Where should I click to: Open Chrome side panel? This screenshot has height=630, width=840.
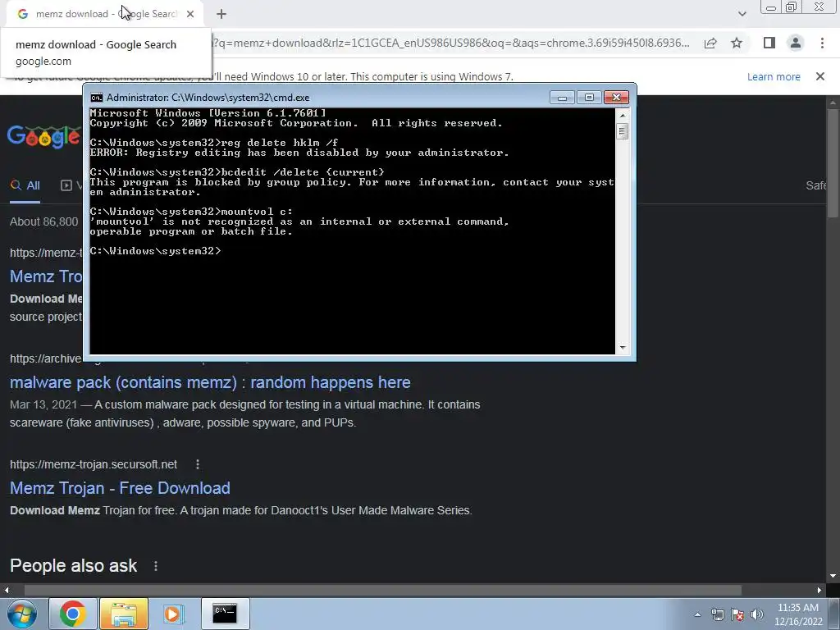pyautogui.click(x=769, y=43)
